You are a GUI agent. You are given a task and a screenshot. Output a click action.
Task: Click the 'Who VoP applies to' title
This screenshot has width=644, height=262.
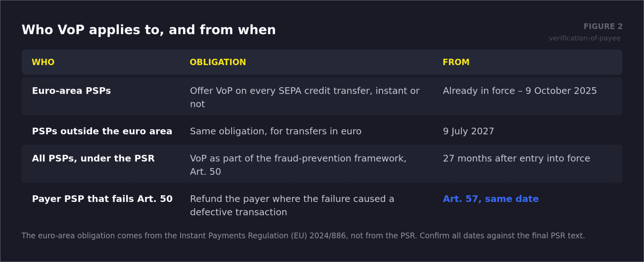tap(149, 30)
